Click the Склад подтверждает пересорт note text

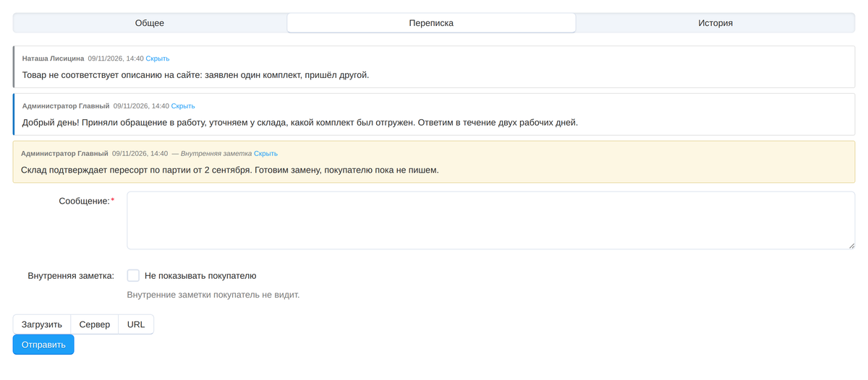(230, 170)
